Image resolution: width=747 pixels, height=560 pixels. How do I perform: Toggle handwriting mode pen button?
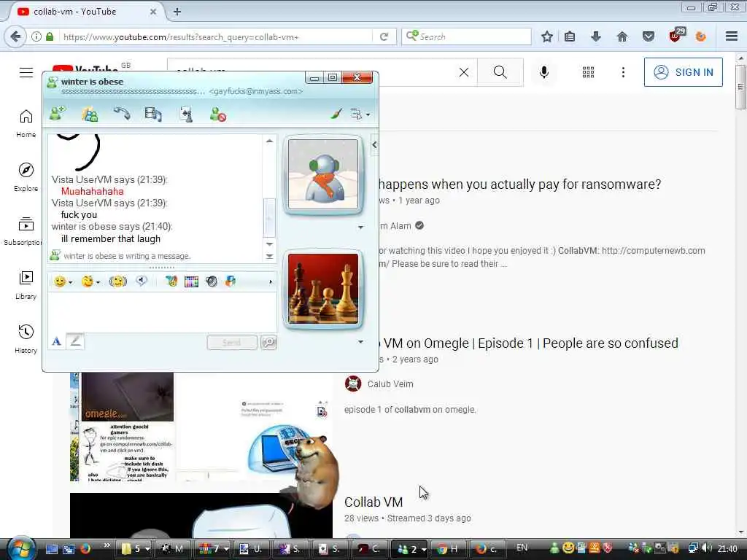(75, 341)
